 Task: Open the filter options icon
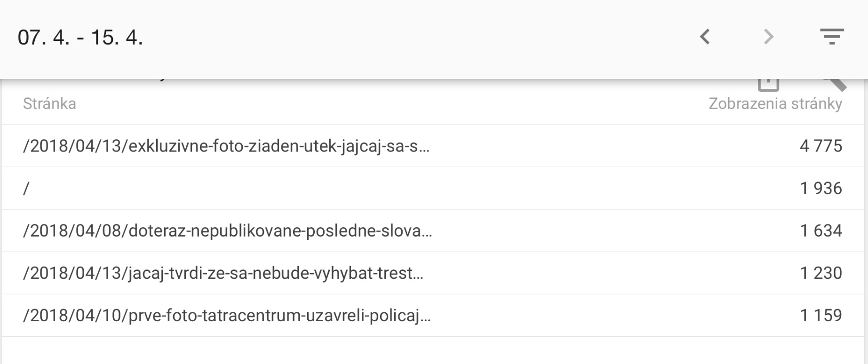point(832,37)
